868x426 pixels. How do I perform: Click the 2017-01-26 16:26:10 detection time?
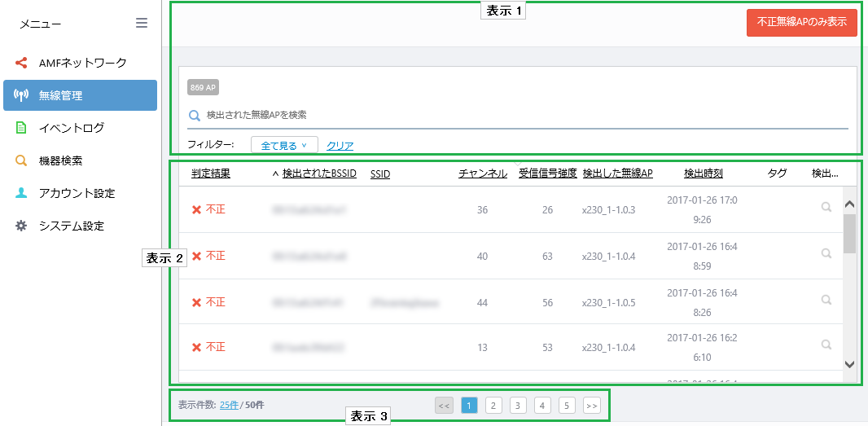coord(703,347)
